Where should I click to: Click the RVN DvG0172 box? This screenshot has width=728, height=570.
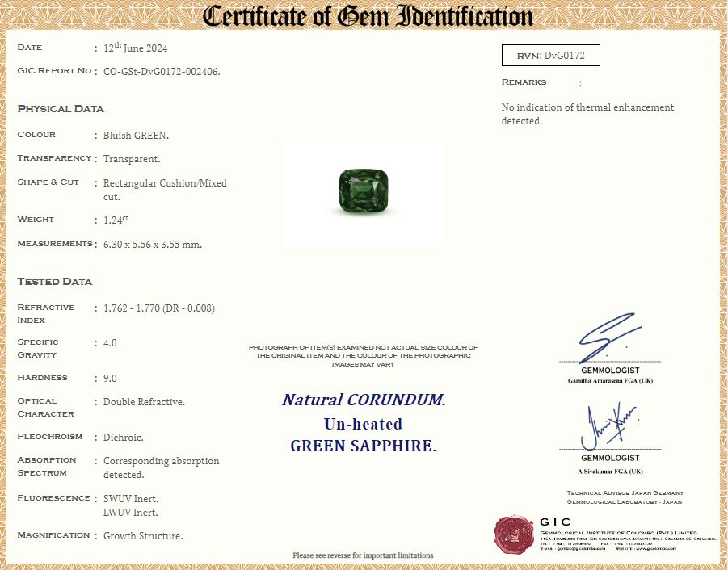click(551, 55)
